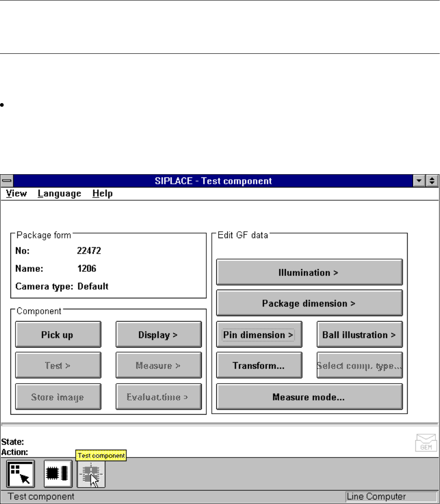Click the Pick up button

pos(58,334)
